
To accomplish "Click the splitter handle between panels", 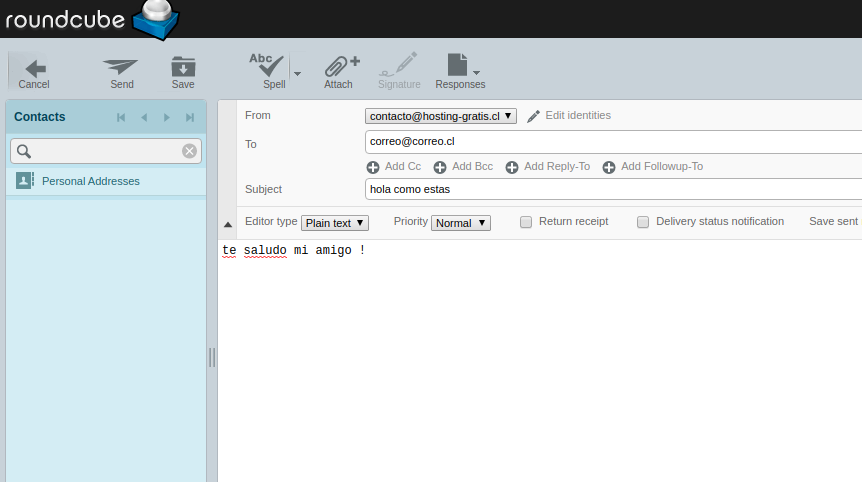I will pyautogui.click(x=212, y=357).
